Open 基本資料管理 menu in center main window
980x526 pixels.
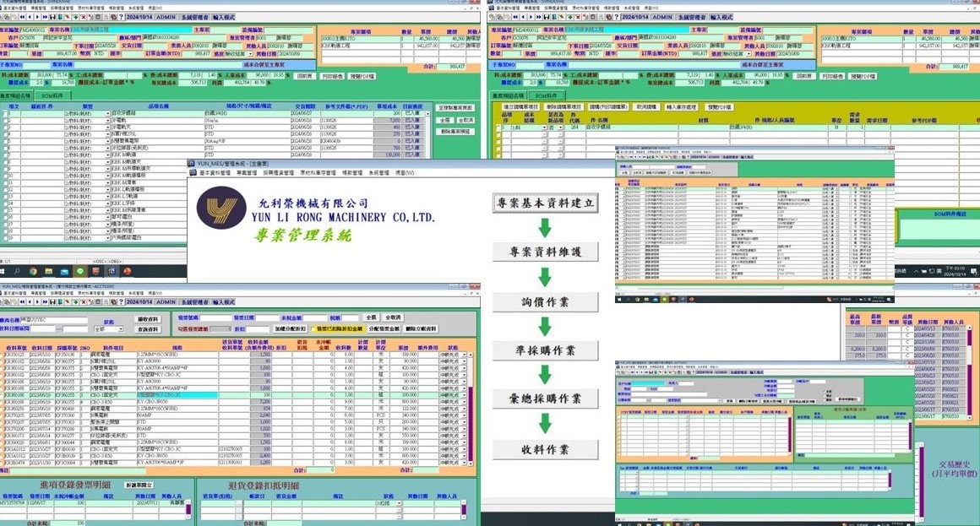coord(215,173)
